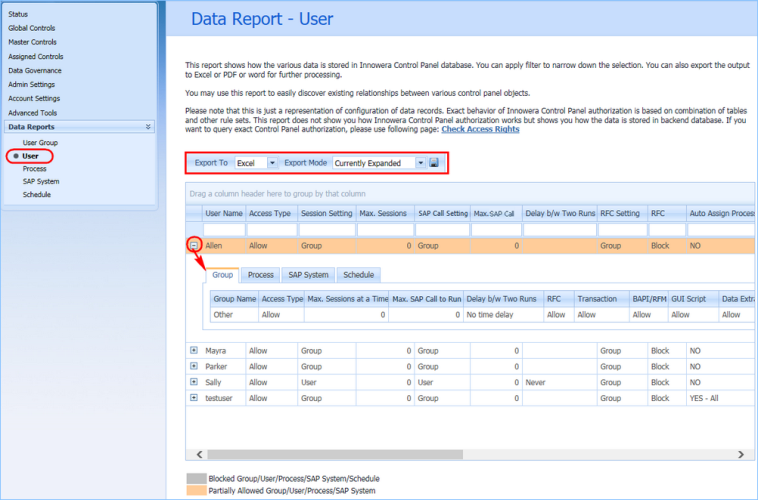Select the Sally user name cell
Image resolution: width=758 pixels, height=500 pixels.
(x=224, y=382)
